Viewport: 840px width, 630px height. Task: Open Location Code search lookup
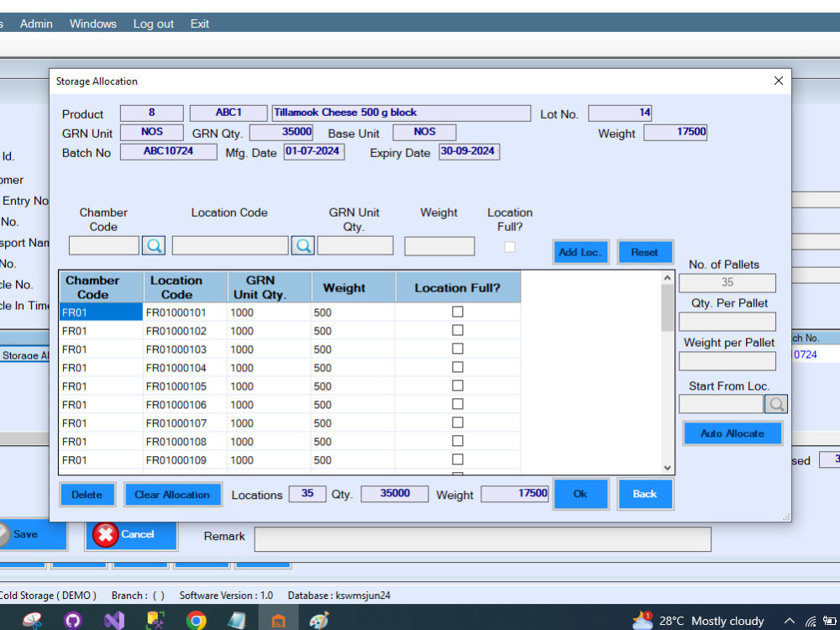point(302,246)
